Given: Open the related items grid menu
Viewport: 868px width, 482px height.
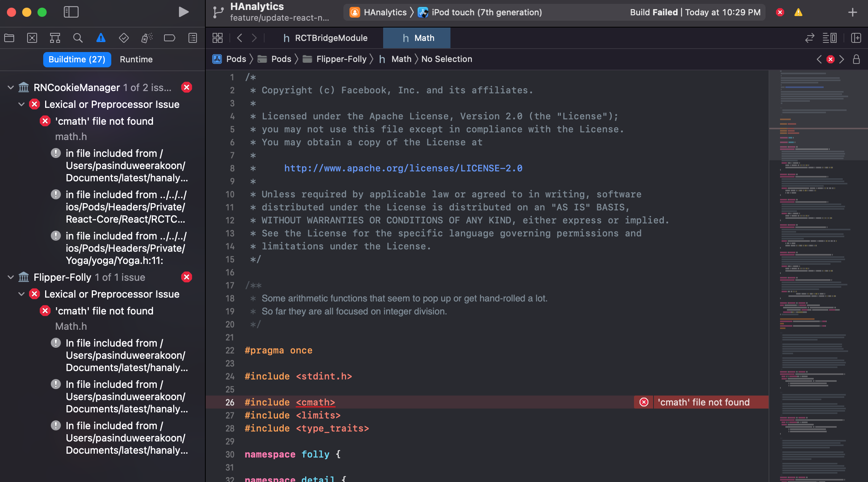Looking at the screenshot, I should (x=218, y=38).
